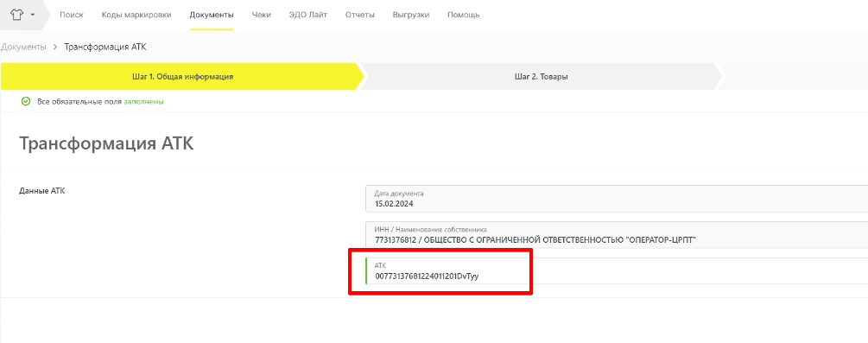
Task: Switch to the Документы section
Action: 212,15
